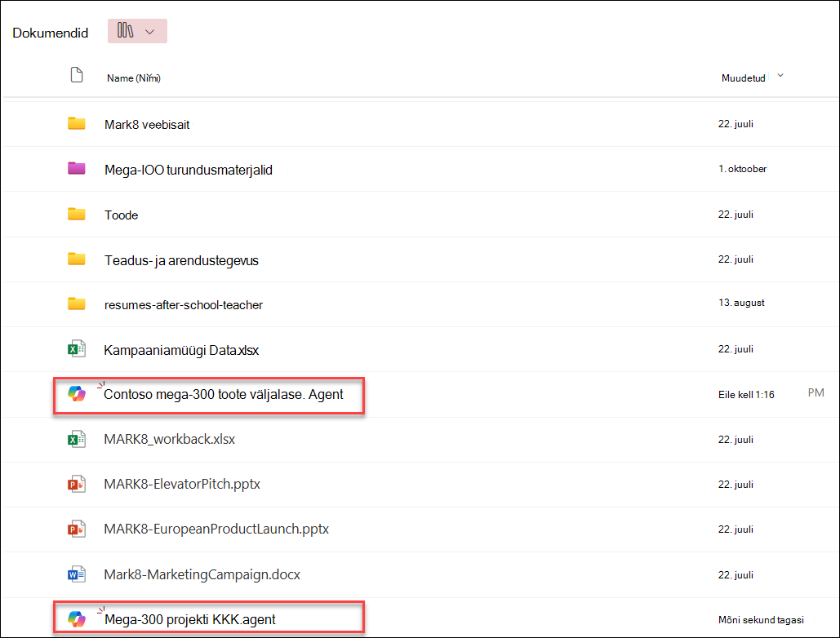
Task: Open the Toode folder
Action: 121,215
